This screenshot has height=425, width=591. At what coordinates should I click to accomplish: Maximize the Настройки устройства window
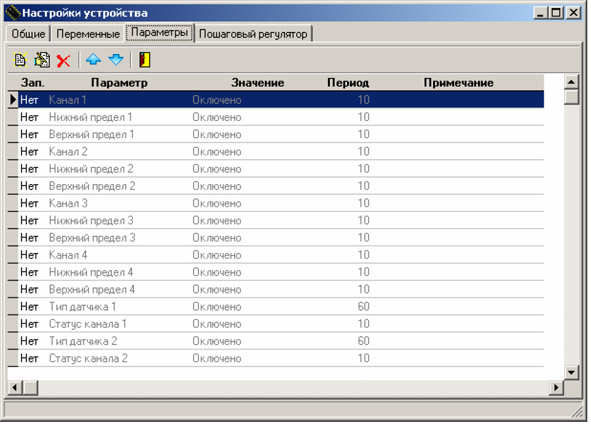click(x=556, y=13)
